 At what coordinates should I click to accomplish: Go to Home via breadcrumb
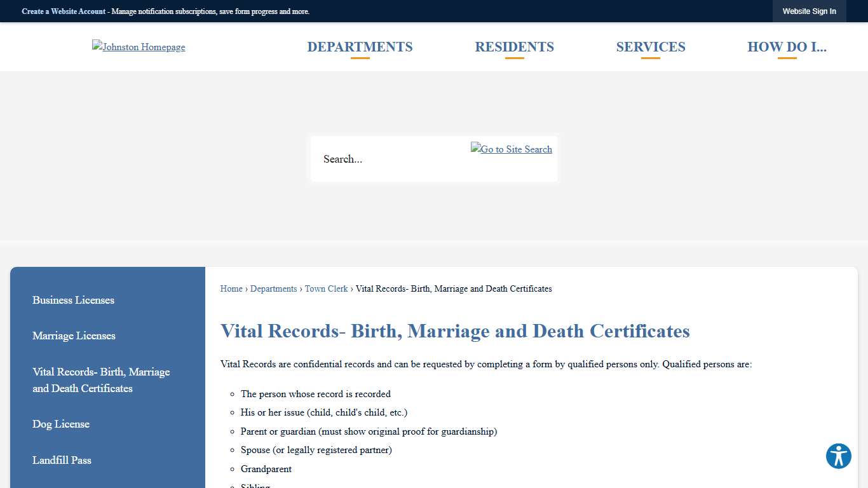(x=231, y=288)
